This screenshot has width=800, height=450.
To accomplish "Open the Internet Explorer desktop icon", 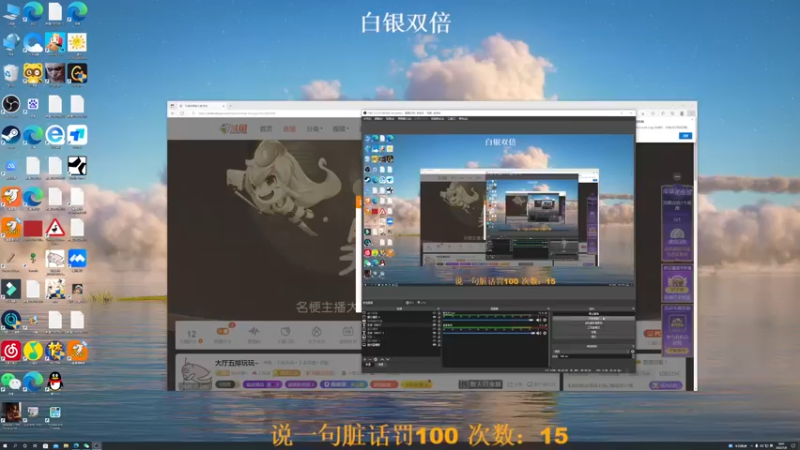I will [55, 135].
